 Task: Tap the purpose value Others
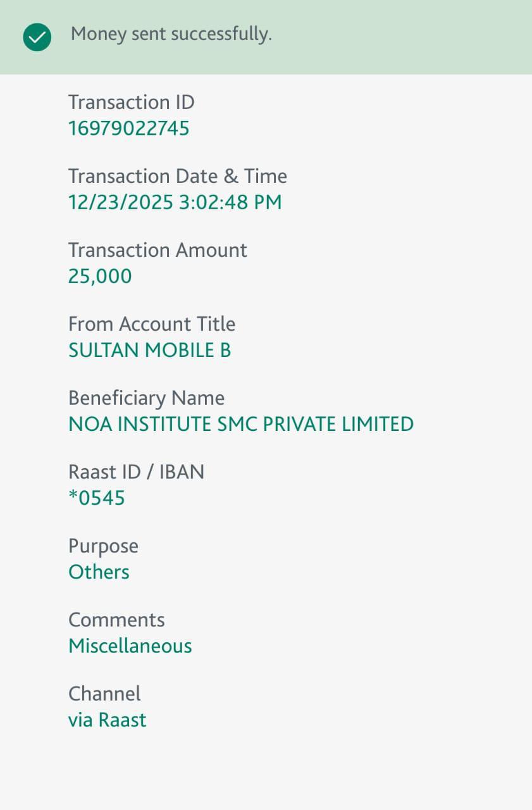click(x=99, y=572)
